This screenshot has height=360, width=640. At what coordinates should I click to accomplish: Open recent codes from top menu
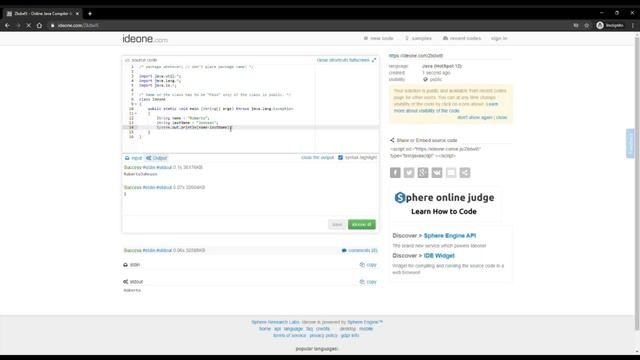click(462, 38)
